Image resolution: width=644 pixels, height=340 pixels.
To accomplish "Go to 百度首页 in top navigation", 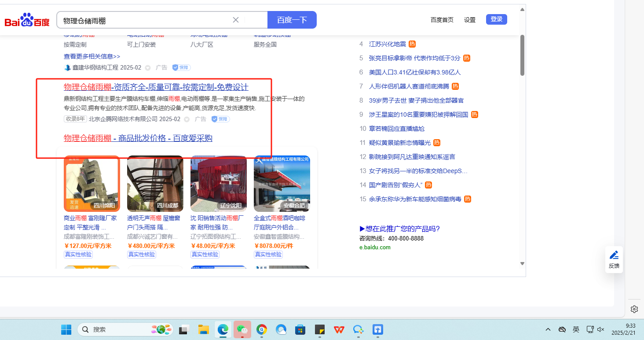I will pos(442,20).
